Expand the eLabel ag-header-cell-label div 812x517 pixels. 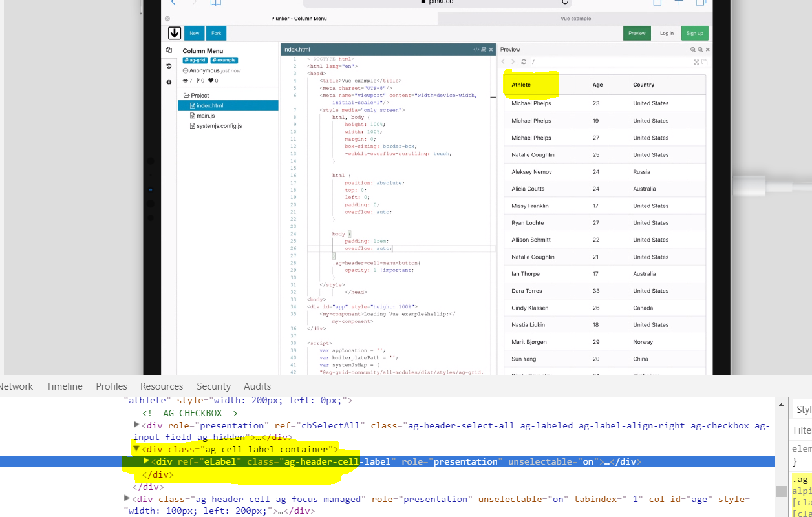tap(146, 461)
